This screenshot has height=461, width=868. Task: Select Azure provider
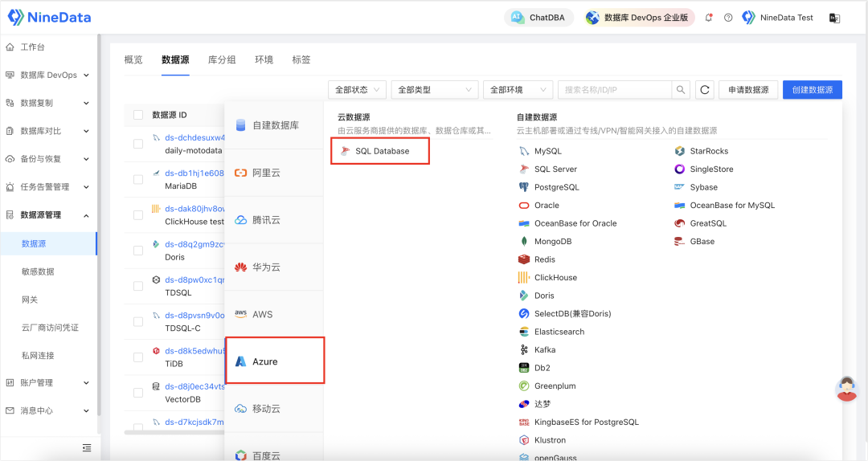click(x=275, y=361)
